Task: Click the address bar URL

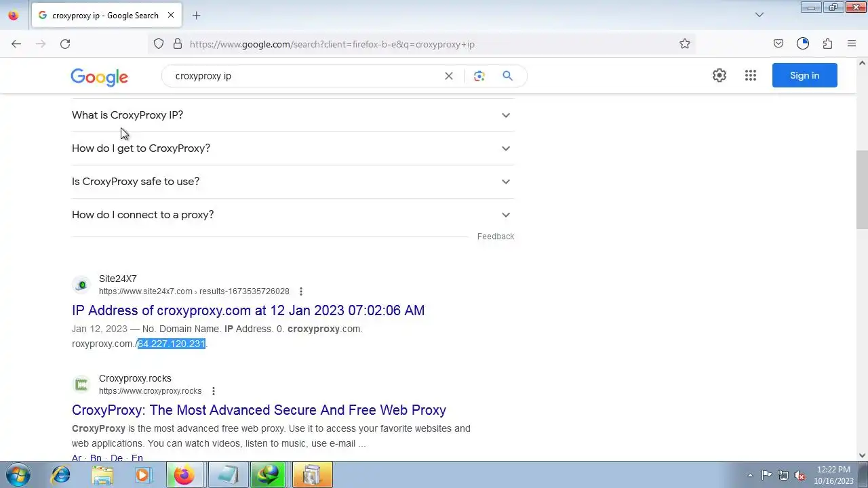Action: [332, 44]
